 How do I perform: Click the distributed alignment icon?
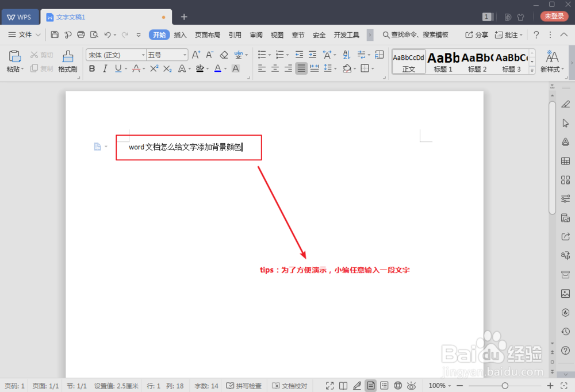[x=315, y=68]
